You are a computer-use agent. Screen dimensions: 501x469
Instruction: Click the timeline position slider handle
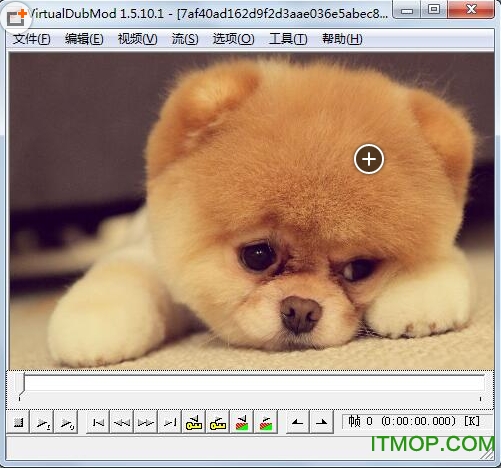click(x=21, y=384)
